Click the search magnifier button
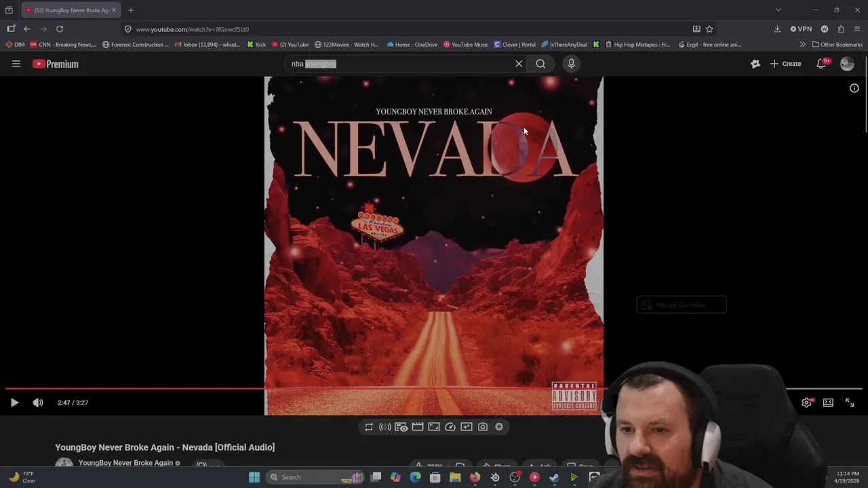 (x=540, y=64)
